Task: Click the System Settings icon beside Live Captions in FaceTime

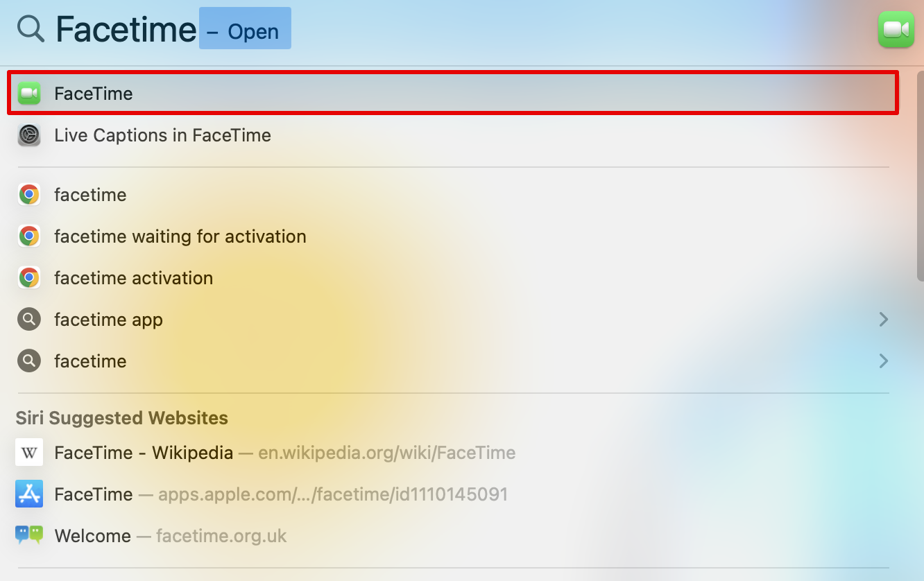Action: tap(29, 135)
